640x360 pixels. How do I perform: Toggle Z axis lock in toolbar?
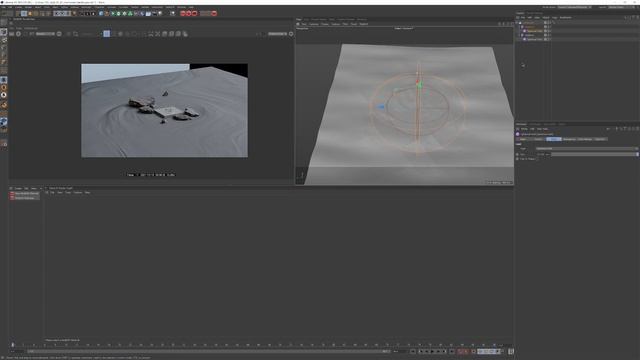[67, 13]
